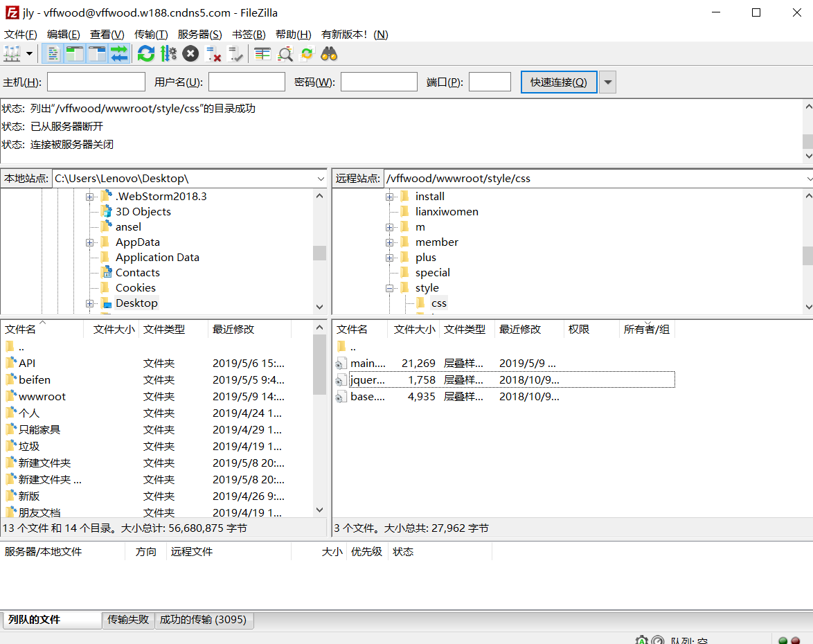Select the css remote folder

438,303
